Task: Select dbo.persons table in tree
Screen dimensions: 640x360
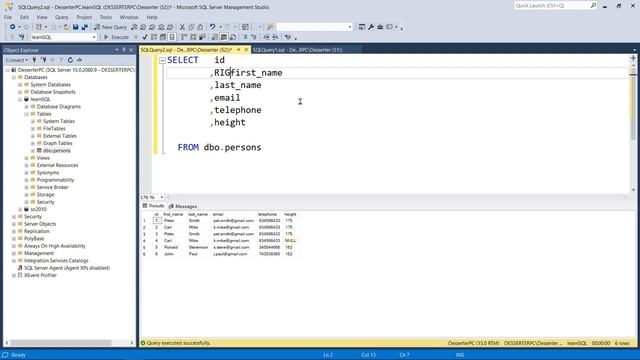Action: (x=57, y=151)
